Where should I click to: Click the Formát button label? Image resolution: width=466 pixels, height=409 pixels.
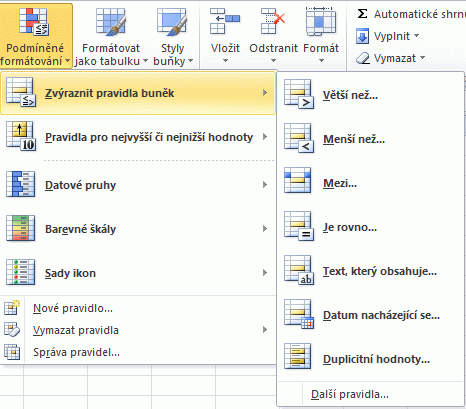pyautogui.click(x=321, y=48)
